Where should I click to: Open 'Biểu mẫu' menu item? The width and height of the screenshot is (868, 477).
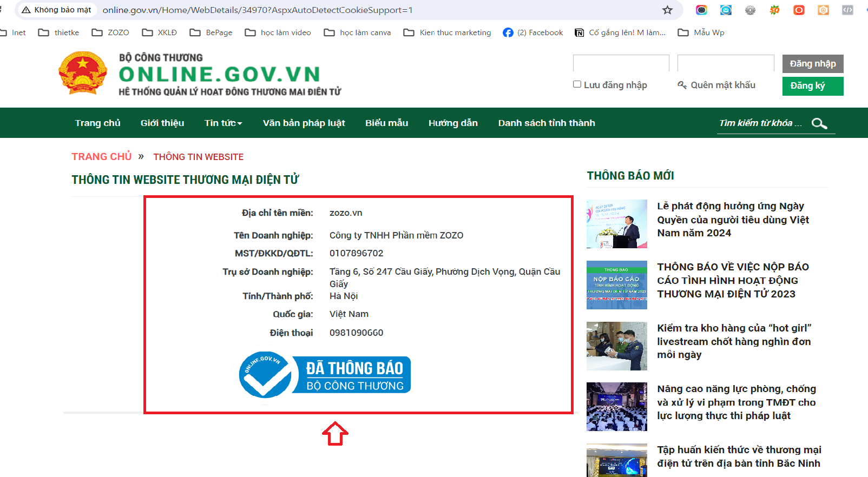387,123
